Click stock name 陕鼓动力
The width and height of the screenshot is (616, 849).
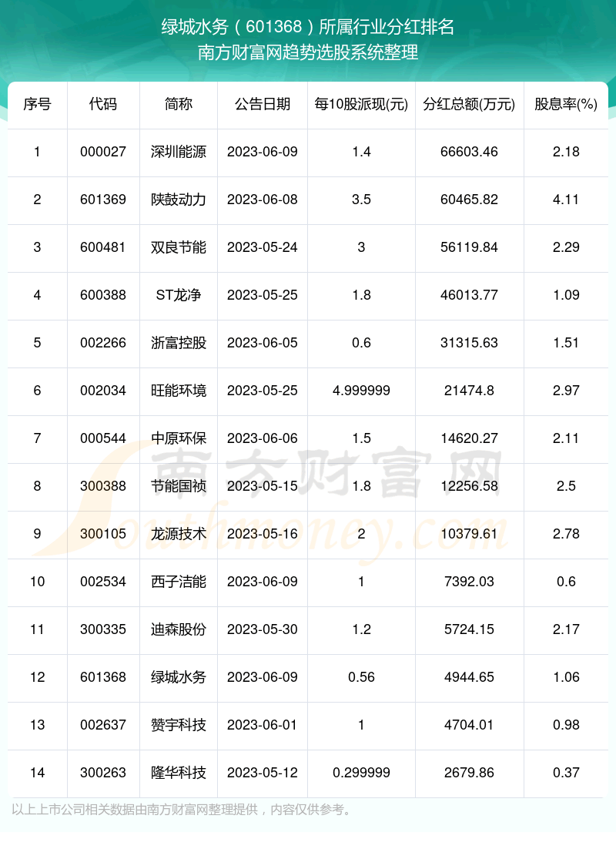point(179,200)
